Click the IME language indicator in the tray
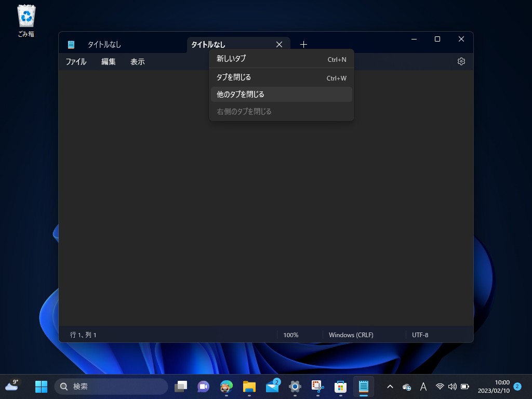 [423, 387]
